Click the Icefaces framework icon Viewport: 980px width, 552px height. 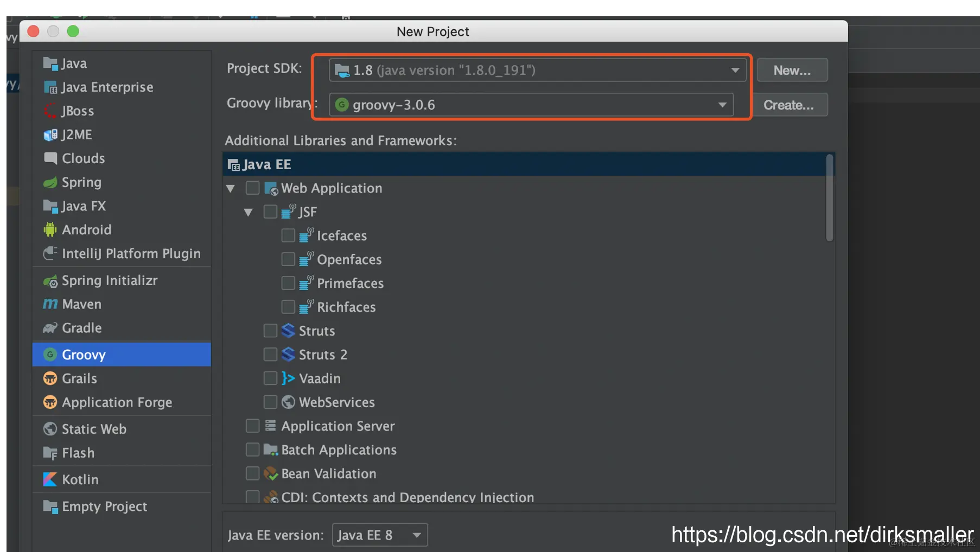306,235
